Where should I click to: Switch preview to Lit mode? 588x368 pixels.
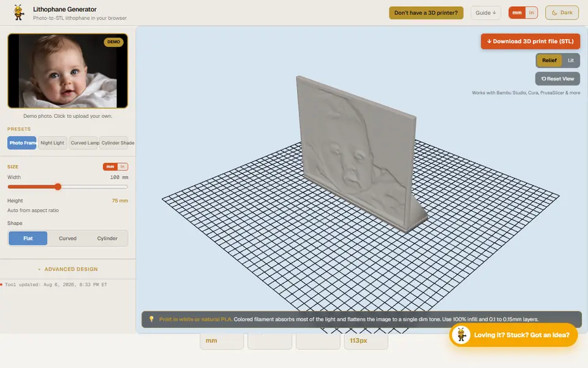coord(570,61)
